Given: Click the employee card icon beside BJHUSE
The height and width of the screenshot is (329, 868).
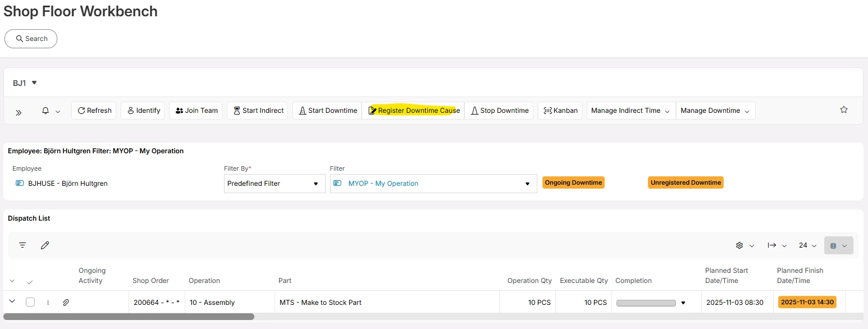Looking at the screenshot, I should pyautogui.click(x=20, y=184).
